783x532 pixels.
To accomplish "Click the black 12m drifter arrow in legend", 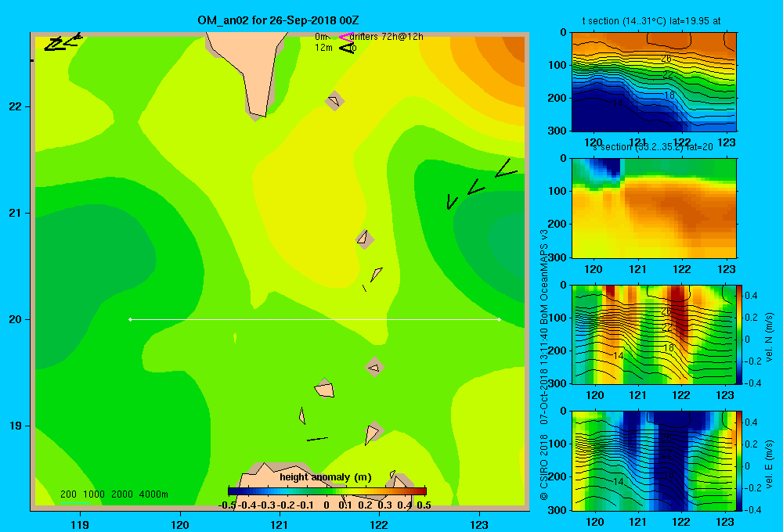I will click(347, 48).
